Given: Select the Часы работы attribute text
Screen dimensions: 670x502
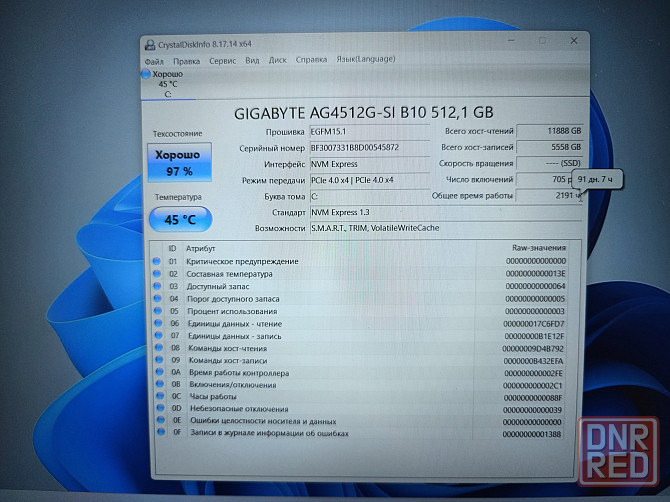Looking at the screenshot, I should (213, 396).
